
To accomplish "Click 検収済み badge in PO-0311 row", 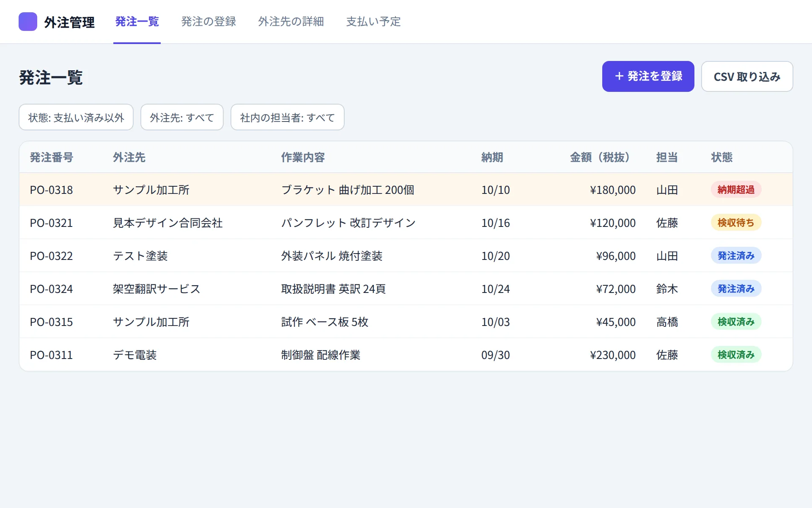I will pyautogui.click(x=736, y=355).
